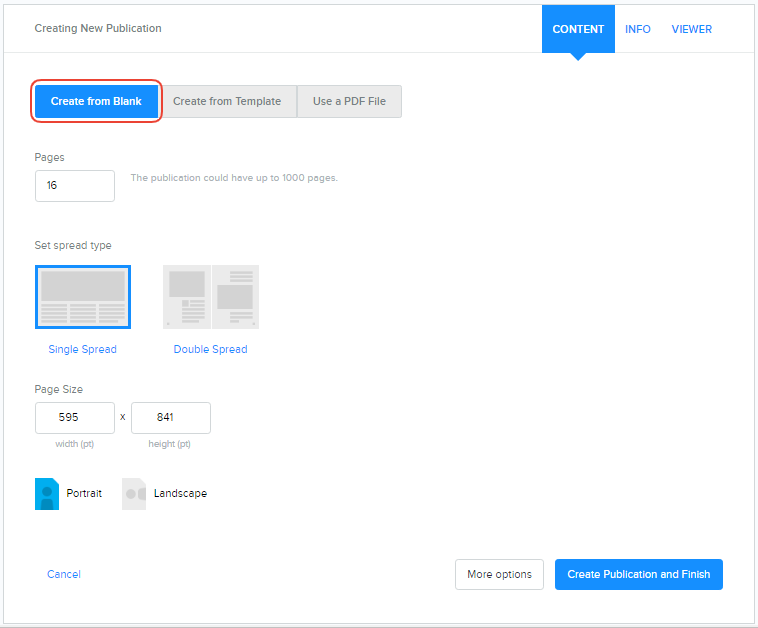Focus the Pages number field
The height and width of the screenshot is (628, 758).
pyautogui.click(x=75, y=186)
